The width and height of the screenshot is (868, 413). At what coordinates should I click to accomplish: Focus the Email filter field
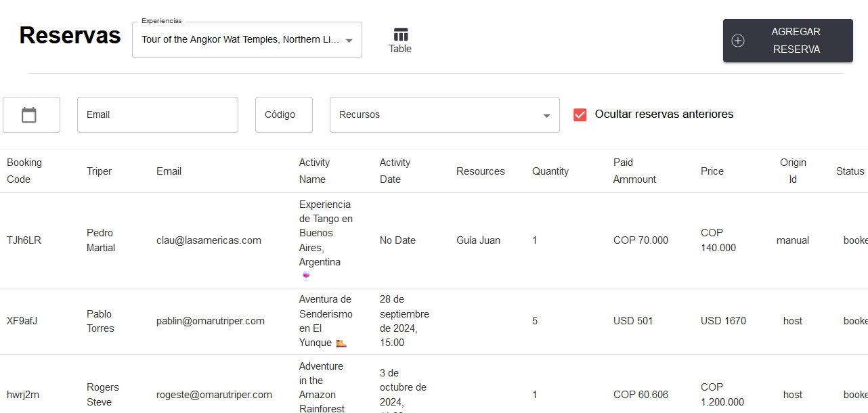point(157,115)
